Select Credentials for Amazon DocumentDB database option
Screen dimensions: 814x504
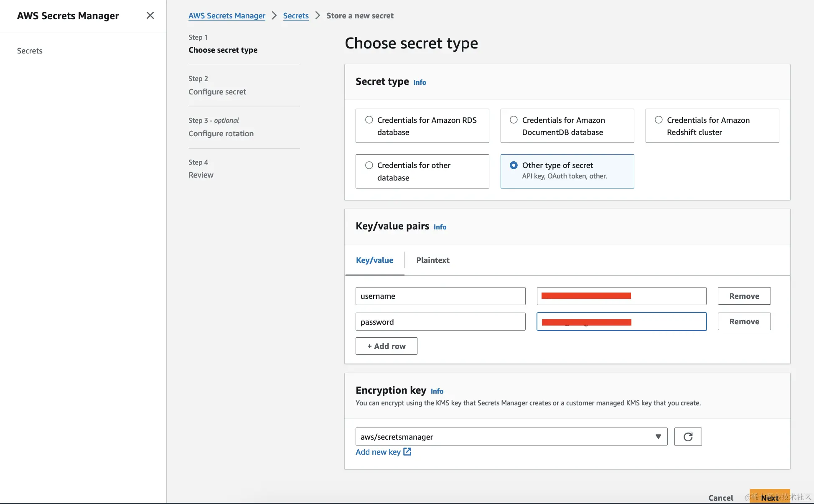coord(514,120)
